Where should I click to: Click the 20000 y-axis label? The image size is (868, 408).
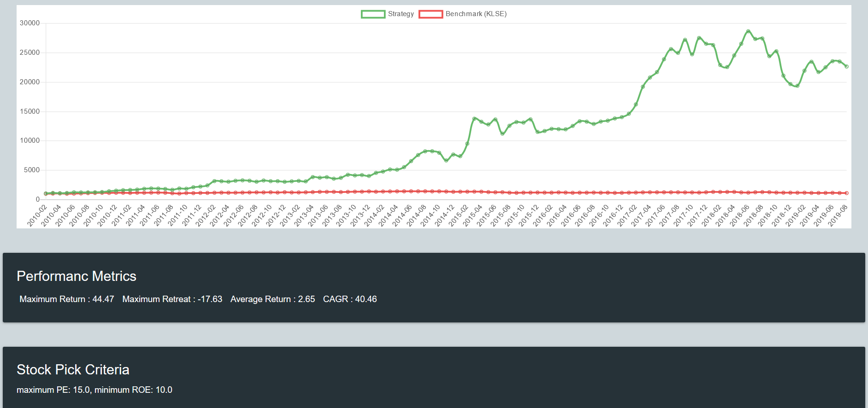(30, 82)
